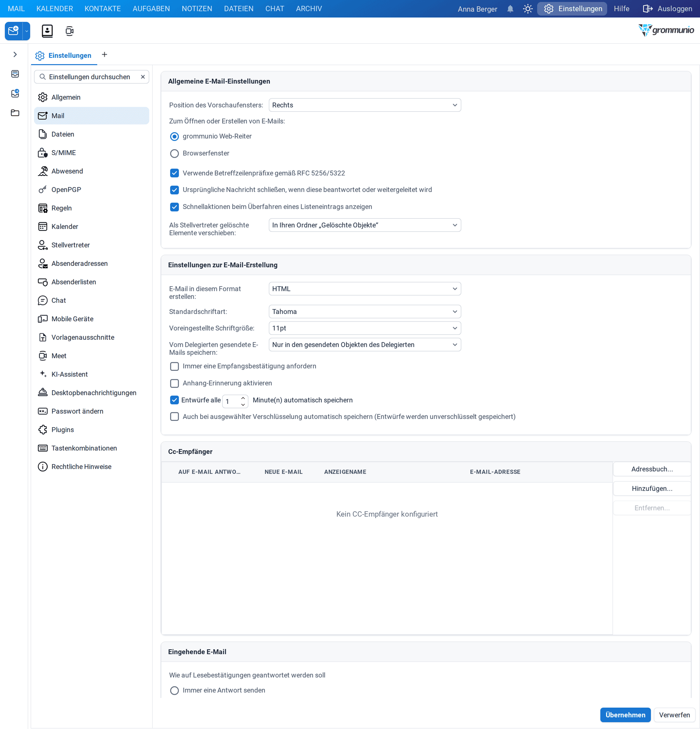Open delegate sent mails storage dropdown

tap(365, 345)
